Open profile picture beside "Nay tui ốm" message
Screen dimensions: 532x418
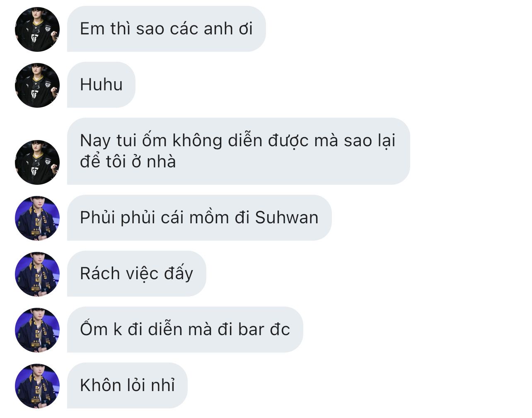(x=37, y=162)
